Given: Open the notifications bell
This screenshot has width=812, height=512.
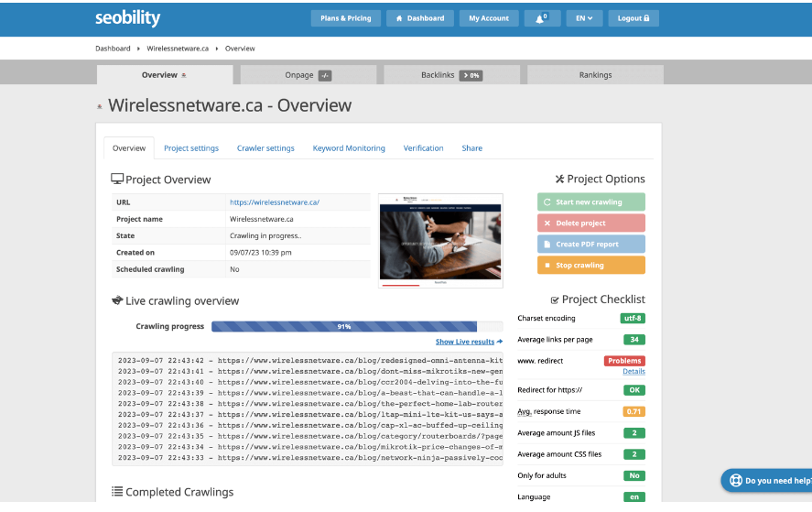Looking at the screenshot, I should (x=542, y=18).
